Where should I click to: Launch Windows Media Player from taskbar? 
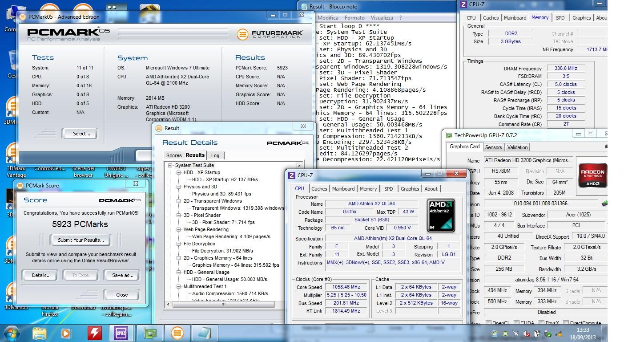(66, 333)
